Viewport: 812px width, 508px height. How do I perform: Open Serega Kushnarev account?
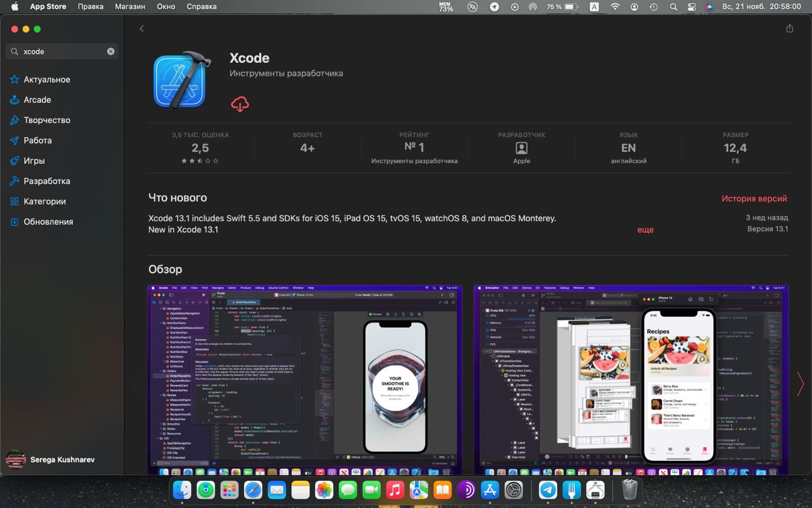tap(50, 460)
